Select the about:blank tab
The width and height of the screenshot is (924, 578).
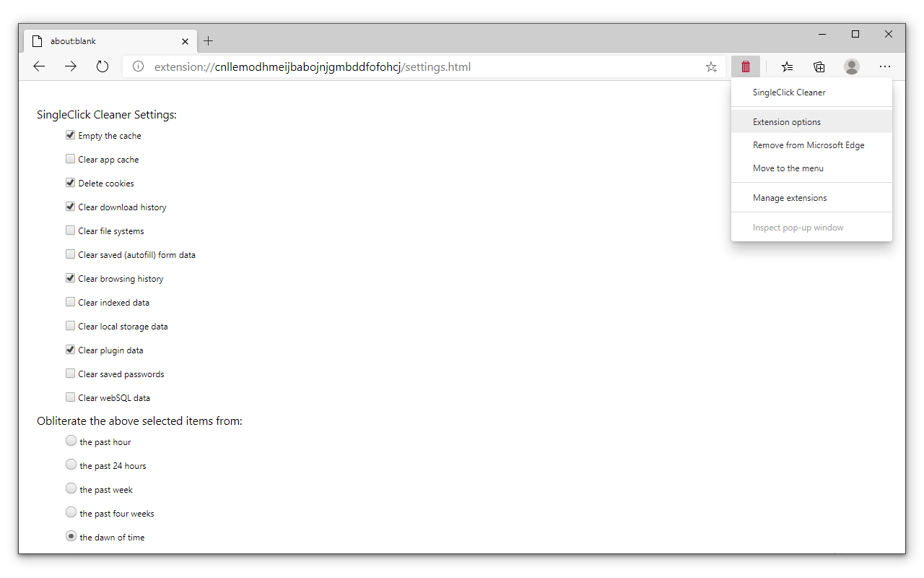click(110, 41)
